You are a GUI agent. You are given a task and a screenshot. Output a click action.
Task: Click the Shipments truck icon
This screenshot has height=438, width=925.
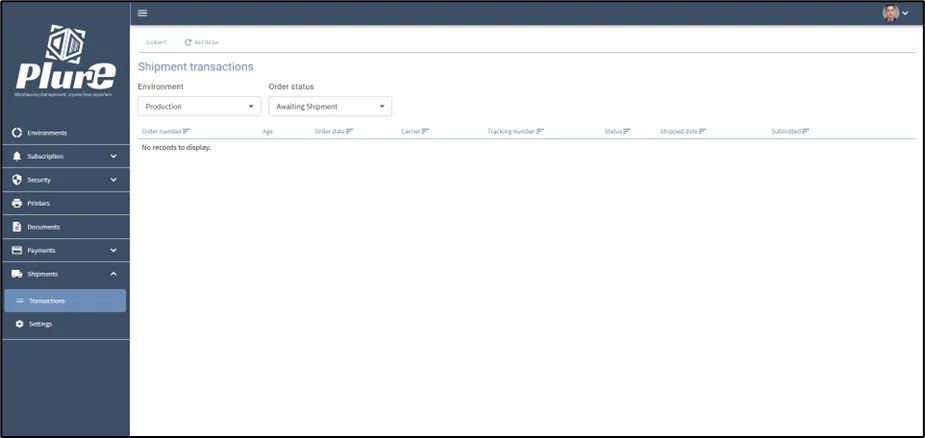click(17, 274)
